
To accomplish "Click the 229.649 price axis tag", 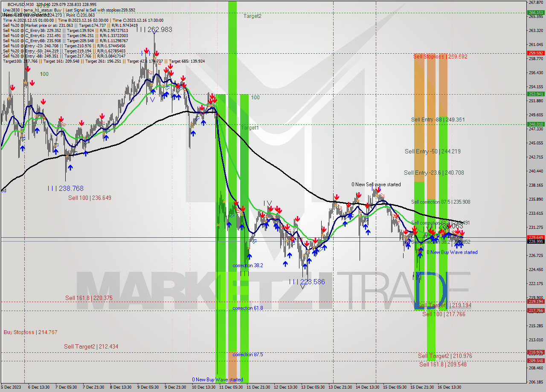I will pos(536,237).
